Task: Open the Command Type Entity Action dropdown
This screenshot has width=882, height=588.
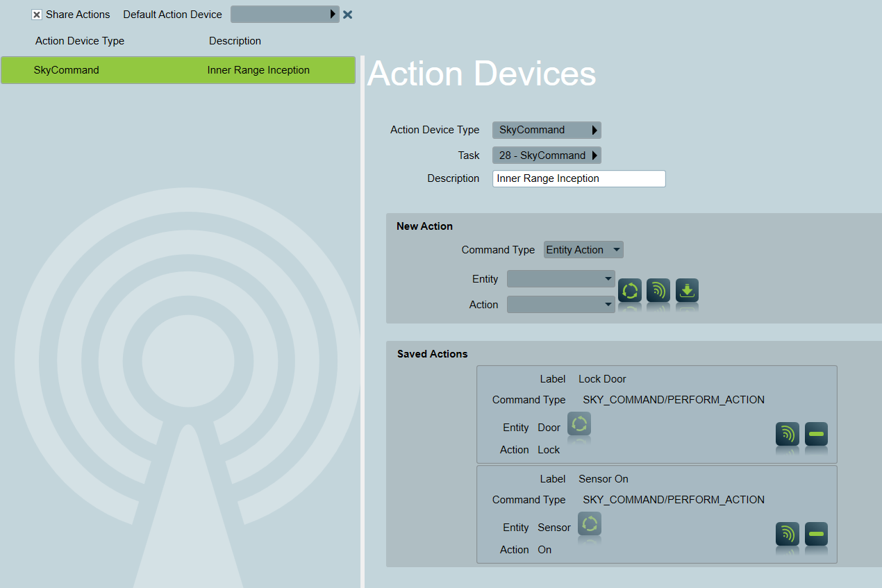Action: [x=583, y=250]
